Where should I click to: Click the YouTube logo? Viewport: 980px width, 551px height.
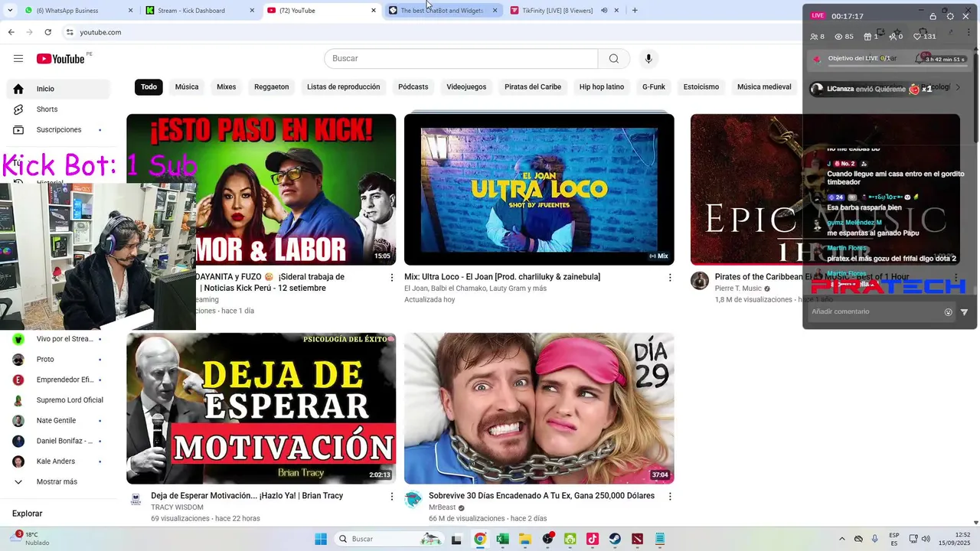pyautogui.click(x=60, y=59)
